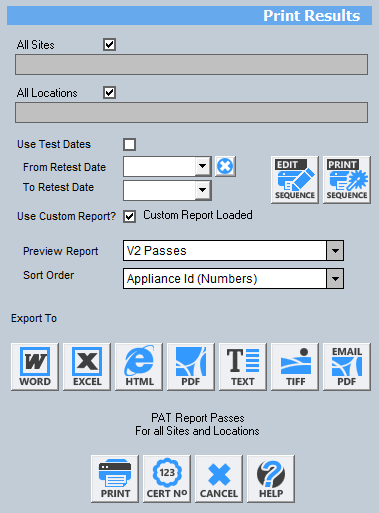Run the Print Sequence tool
Viewport: 379px width, 513px height.
347,180
